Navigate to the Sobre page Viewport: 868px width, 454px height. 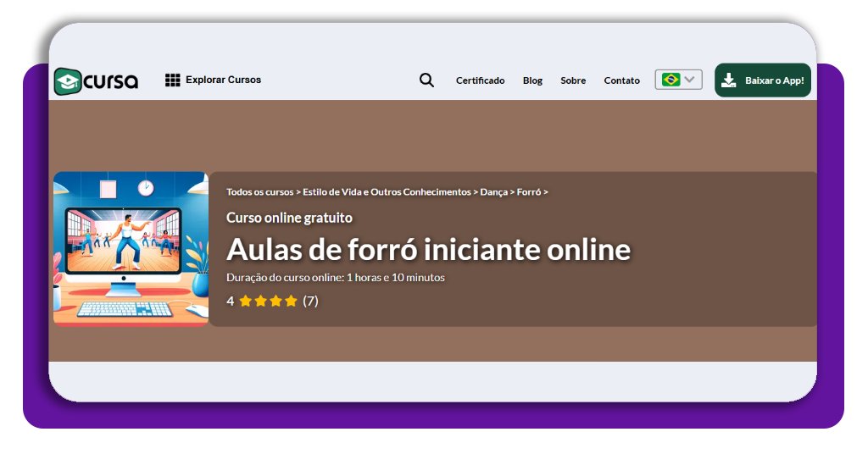[573, 80]
